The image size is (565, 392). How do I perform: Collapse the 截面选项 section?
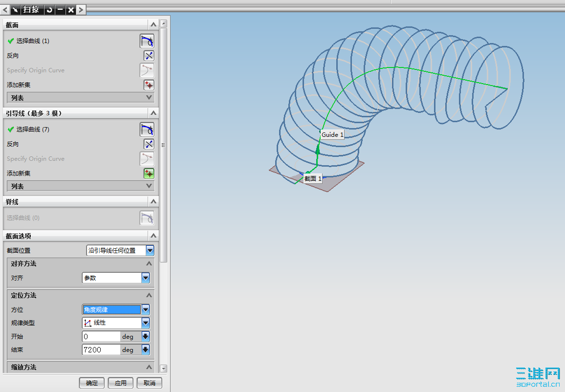(153, 236)
